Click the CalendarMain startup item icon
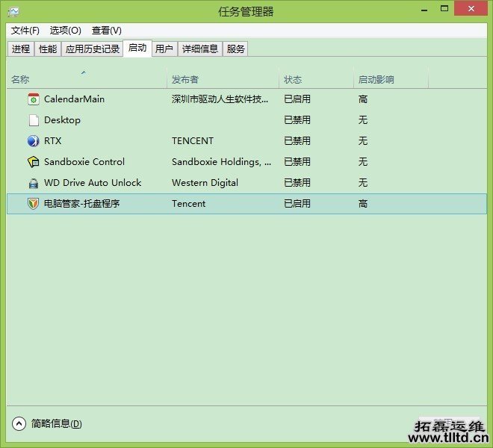The image size is (493, 448). 33,99
